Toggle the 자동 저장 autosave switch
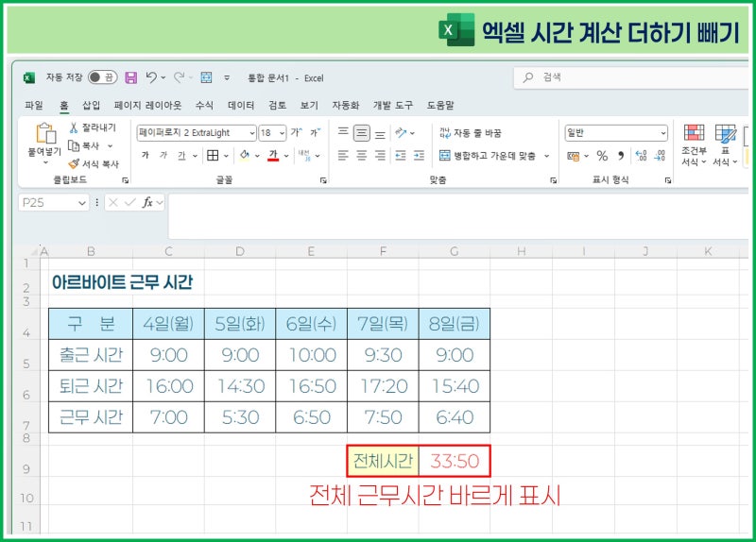Image resolution: width=756 pixels, height=542 pixels. pos(102,77)
